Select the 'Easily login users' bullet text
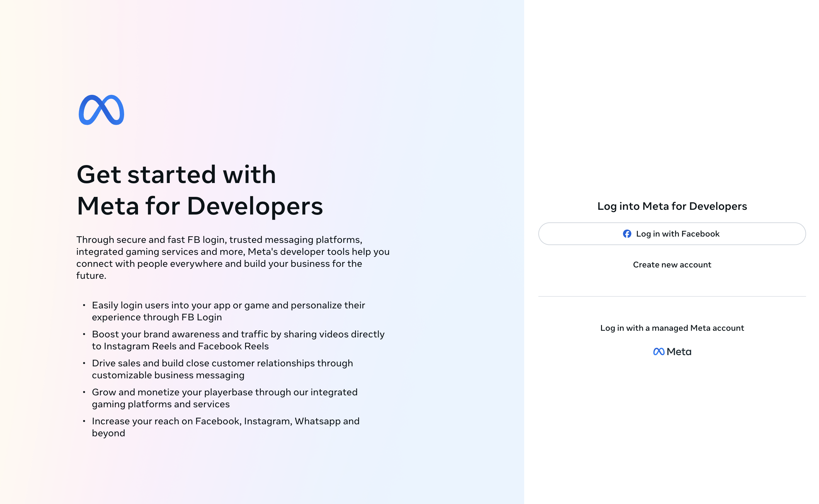The height and width of the screenshot is (504, 819). pyautogui.click(x=228, y=311)
